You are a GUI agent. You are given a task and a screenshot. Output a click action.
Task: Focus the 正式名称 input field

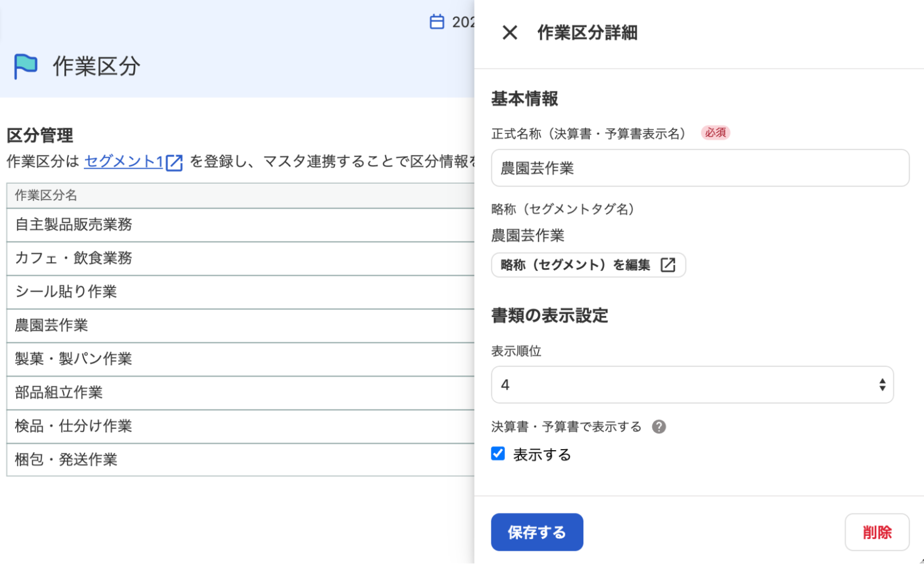tap(700, 168)
